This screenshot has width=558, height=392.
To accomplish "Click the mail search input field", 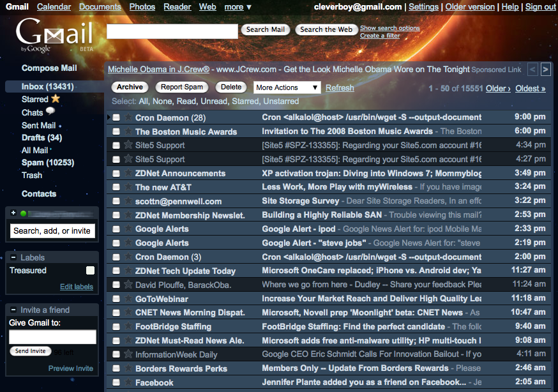I will (x=172, y=31).
